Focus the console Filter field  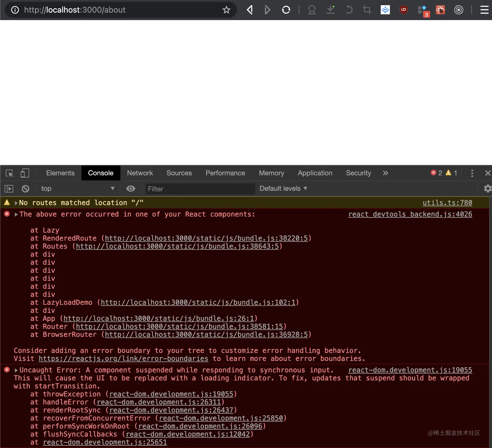[x=200, y=189]
